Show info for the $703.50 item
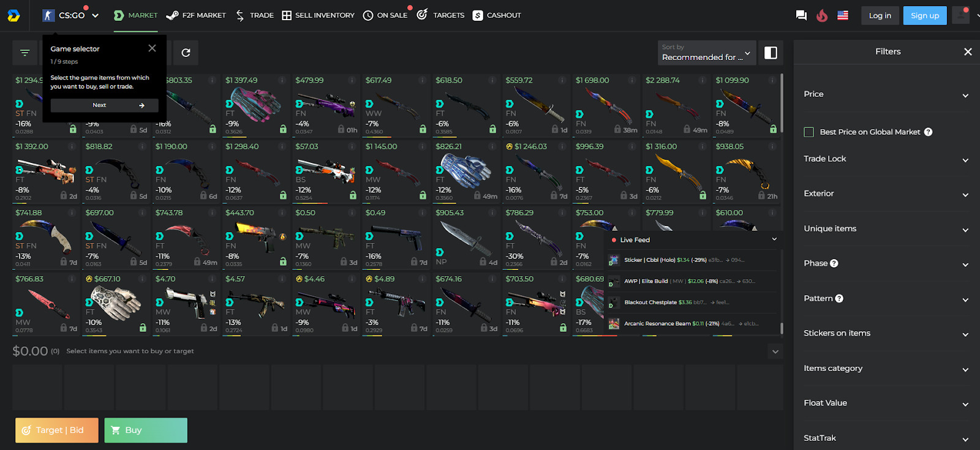980x450 pixels. [562, 279]
